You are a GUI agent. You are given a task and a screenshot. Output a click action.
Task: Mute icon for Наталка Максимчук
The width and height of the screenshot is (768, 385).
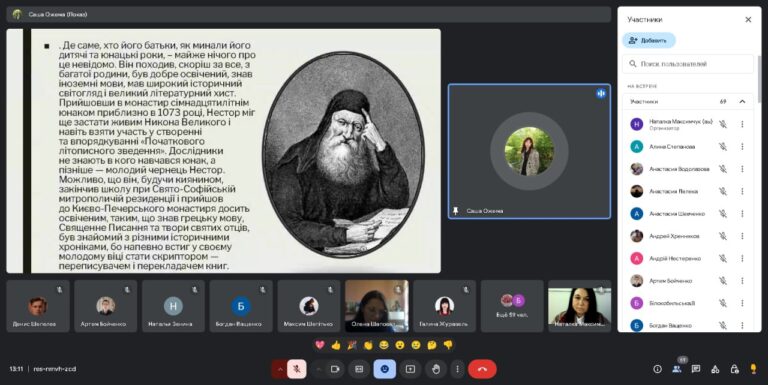(722, 124)
